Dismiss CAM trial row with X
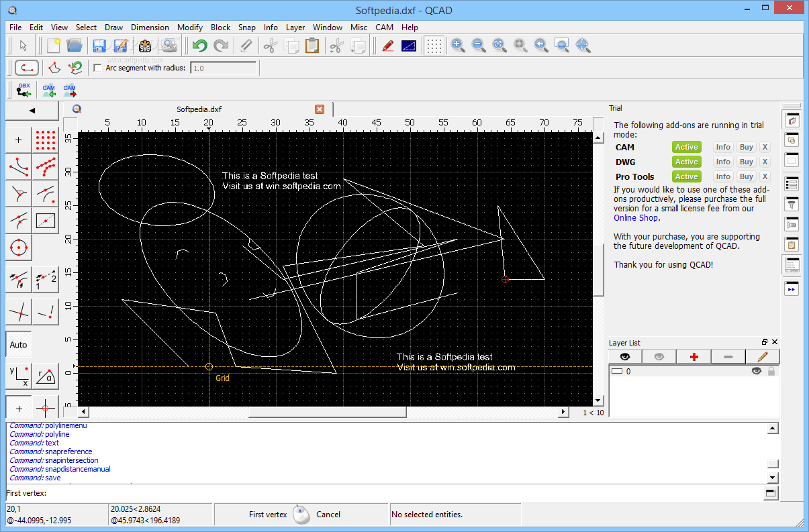Image resolution: width=809 pixels, height=532 pixels. [765, 147]
